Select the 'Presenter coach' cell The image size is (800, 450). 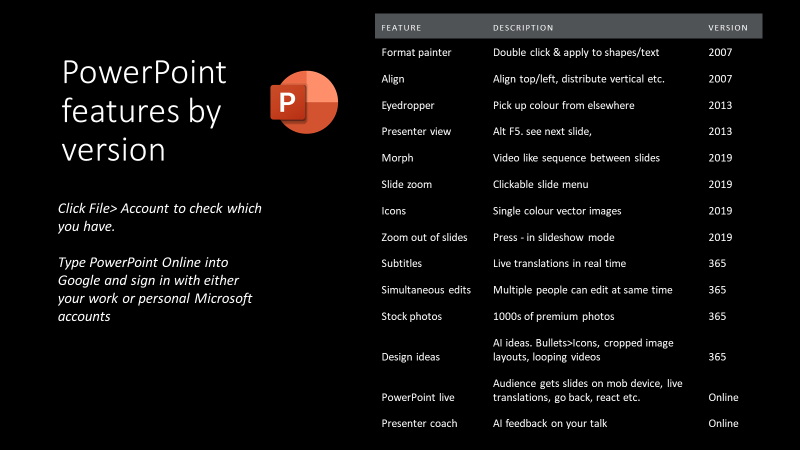pyautogui.click(x=419, y=423)
